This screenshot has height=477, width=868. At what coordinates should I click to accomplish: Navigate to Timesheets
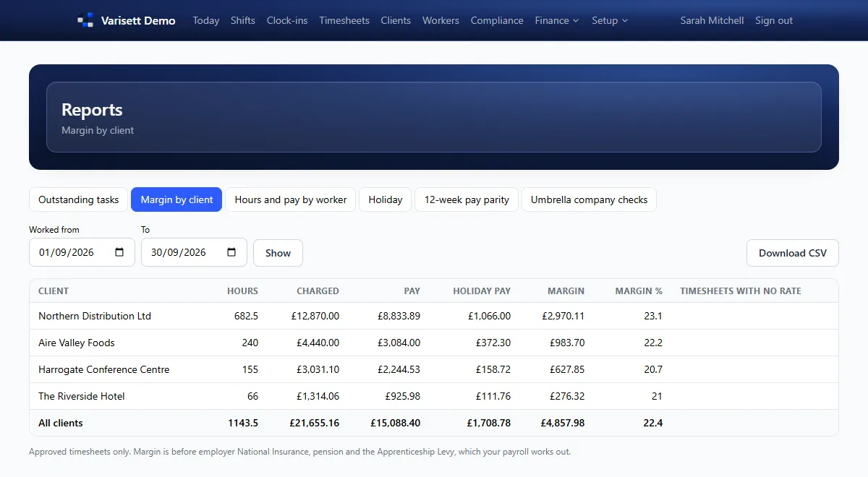tap(344, 20)
